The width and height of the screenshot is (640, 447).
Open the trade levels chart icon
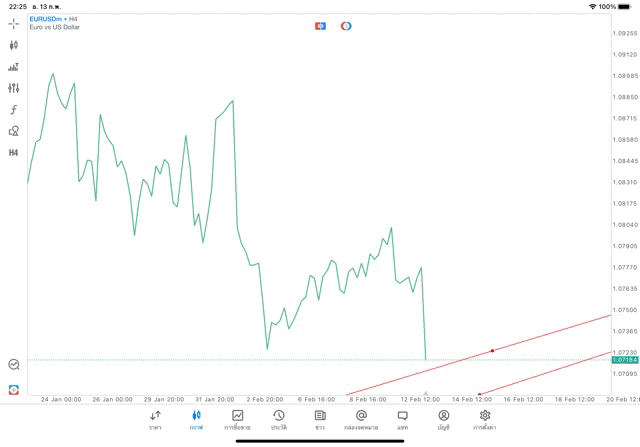click(14, 67)
